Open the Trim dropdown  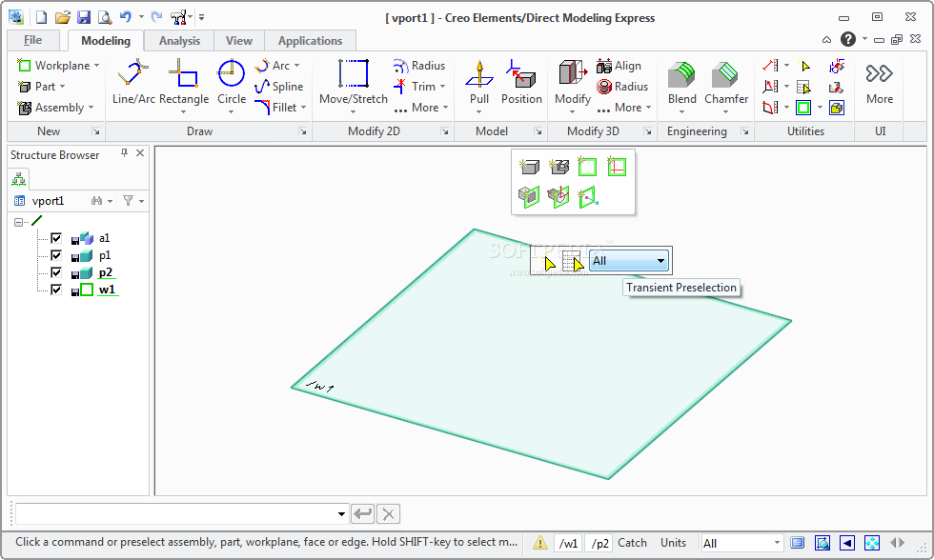442,87
